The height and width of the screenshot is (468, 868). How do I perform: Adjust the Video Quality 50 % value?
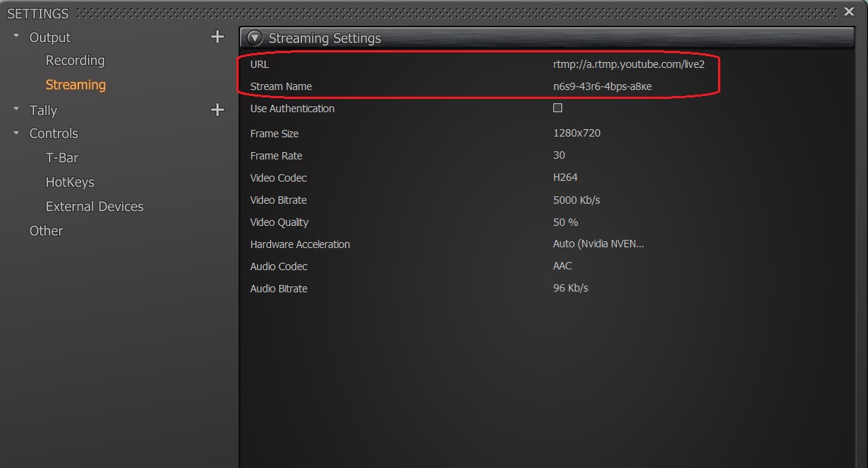click(x=565, y=222)
